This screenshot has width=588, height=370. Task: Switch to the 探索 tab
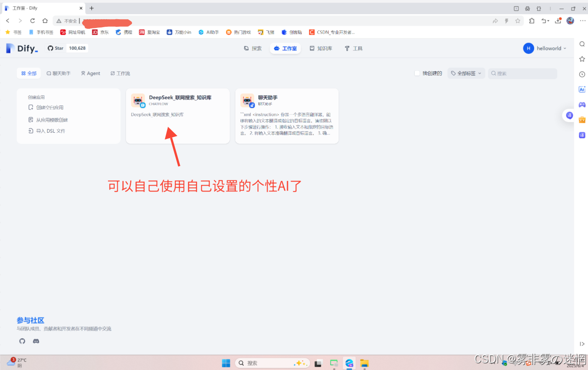point(253,48)
